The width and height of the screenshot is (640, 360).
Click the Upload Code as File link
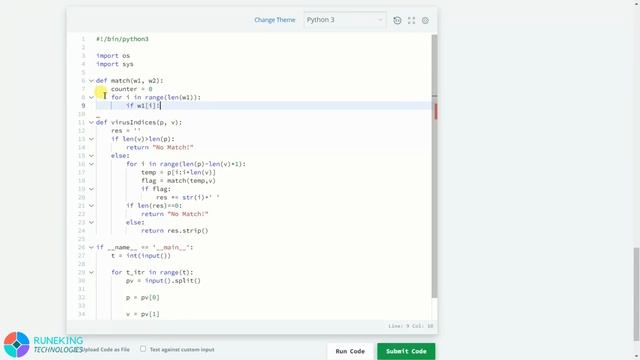(x=106, y=349)
